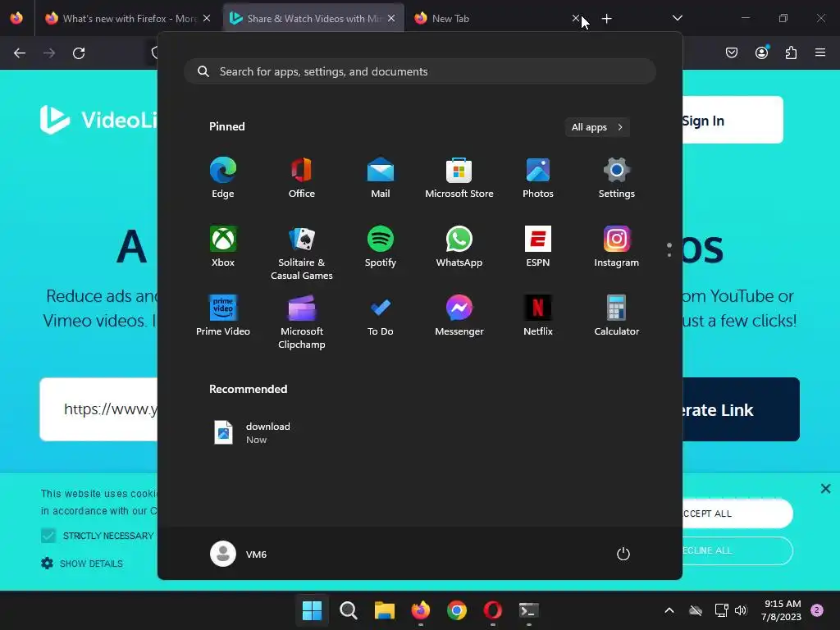Launch the Photos app

(x=538, y=178)
